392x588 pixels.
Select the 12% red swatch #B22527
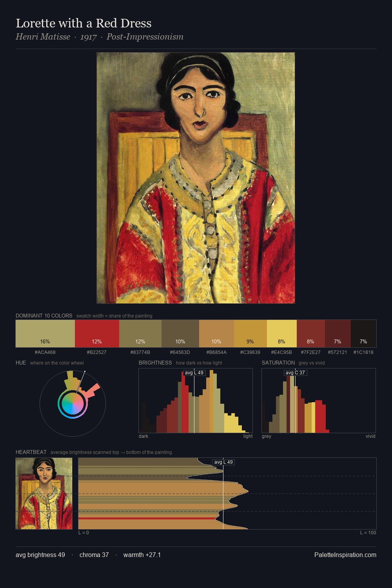coord(97,334)
